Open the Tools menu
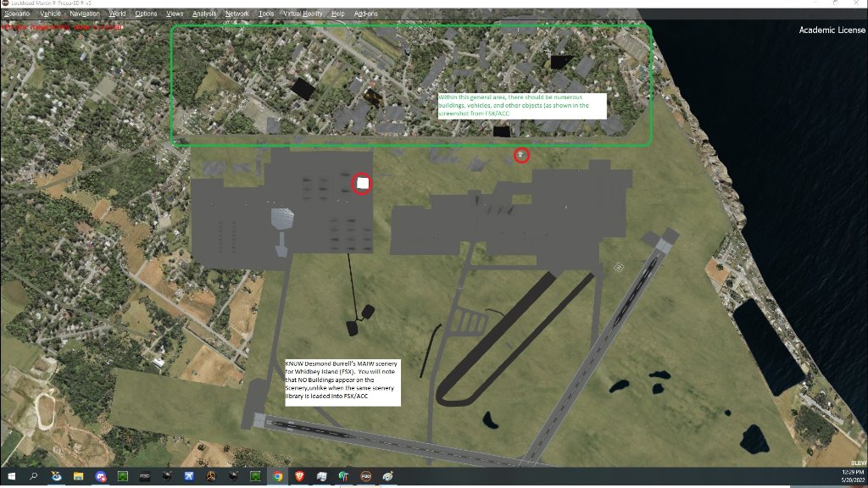This screenshot has width=868, height=488. tap(266, 14)
